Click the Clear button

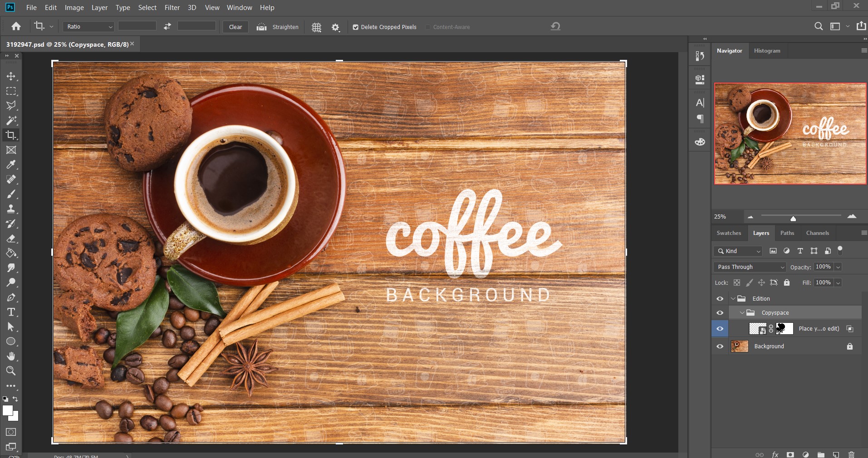235,27
